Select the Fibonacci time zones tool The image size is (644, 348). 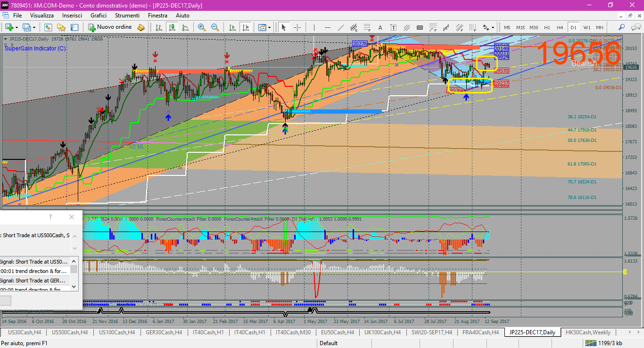(472, 27)
